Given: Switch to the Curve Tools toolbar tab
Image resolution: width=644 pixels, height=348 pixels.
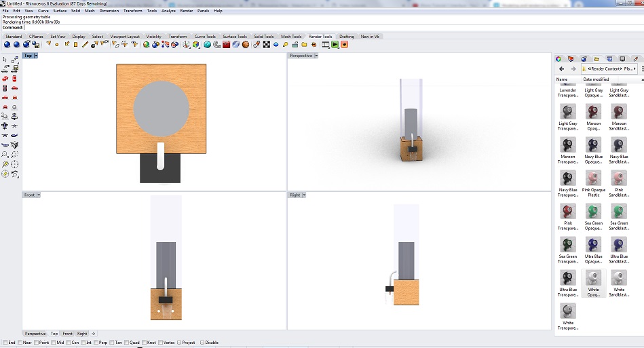Looking at the screenshot, I should pyautogui.click(x=205, y=37).
